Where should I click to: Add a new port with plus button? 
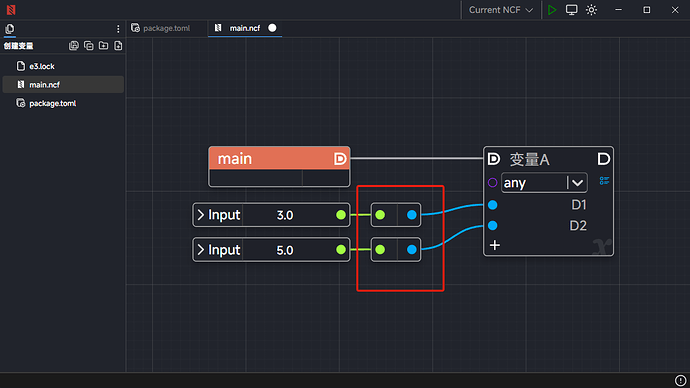click(x=495, y=245)
